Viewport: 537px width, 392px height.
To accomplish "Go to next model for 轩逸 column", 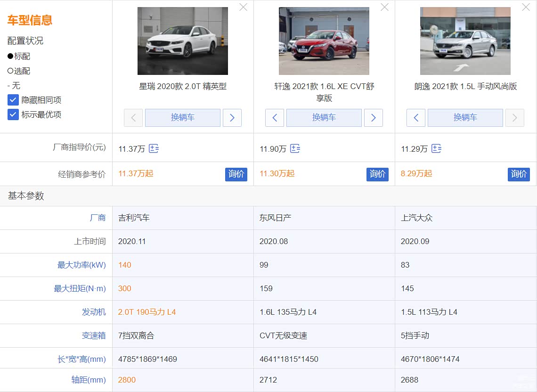I will [x=373, y=118].
